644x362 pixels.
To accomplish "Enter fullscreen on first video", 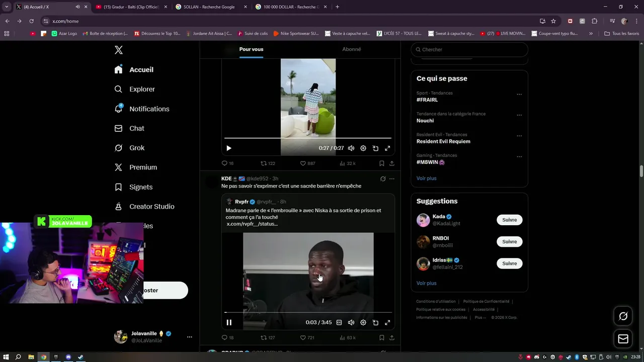I will (x=387, y=148).
